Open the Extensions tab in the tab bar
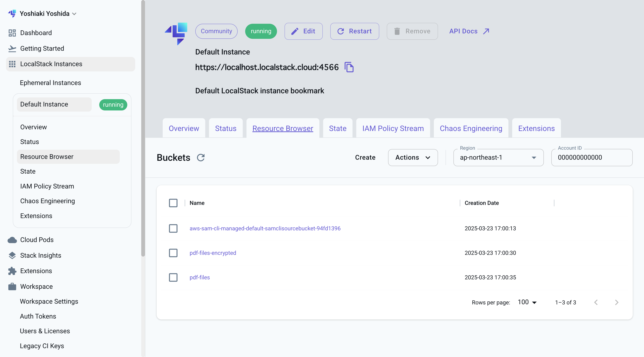This screenshot has height=357, width=644. 536,128
